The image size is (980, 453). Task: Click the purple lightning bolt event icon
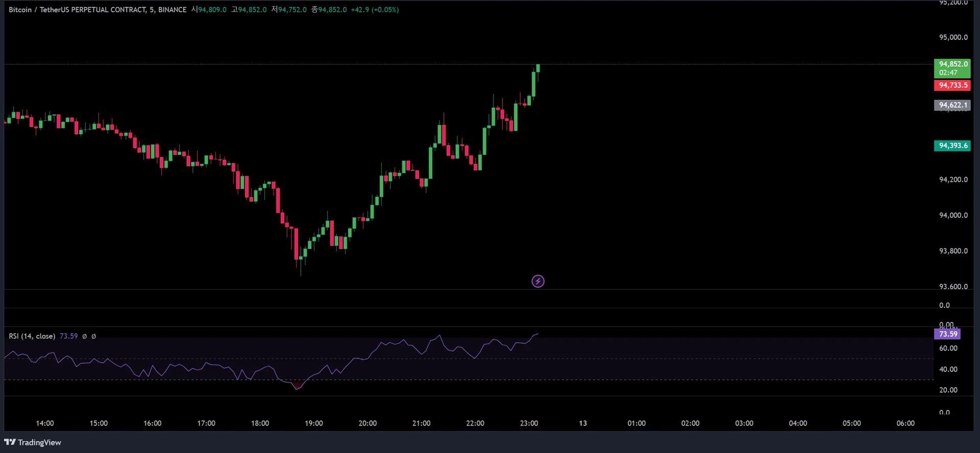(538, 281)
